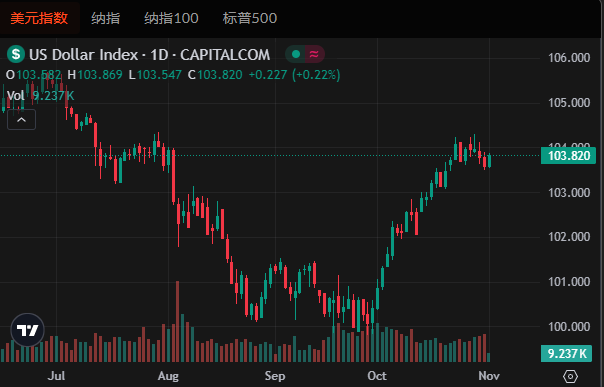The image size is (604, 387).
Task: Switch to the 纳指 tab
Action: [106, 18]
